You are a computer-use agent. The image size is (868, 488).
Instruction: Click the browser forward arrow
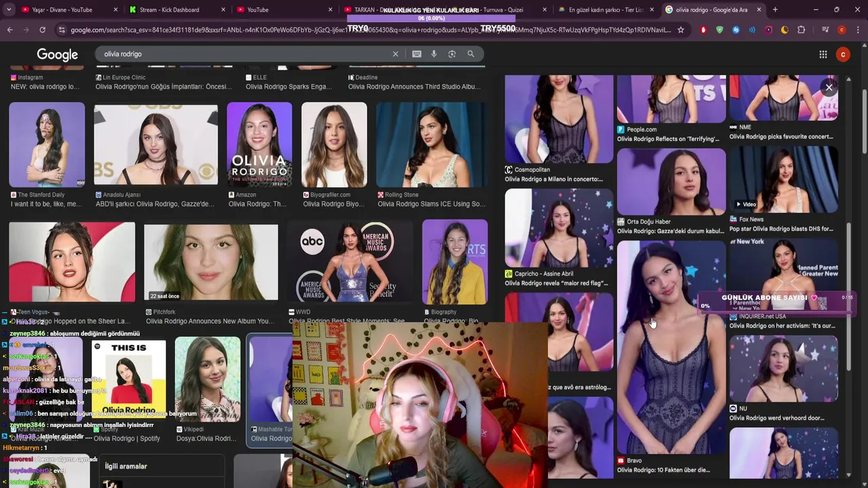26,30
